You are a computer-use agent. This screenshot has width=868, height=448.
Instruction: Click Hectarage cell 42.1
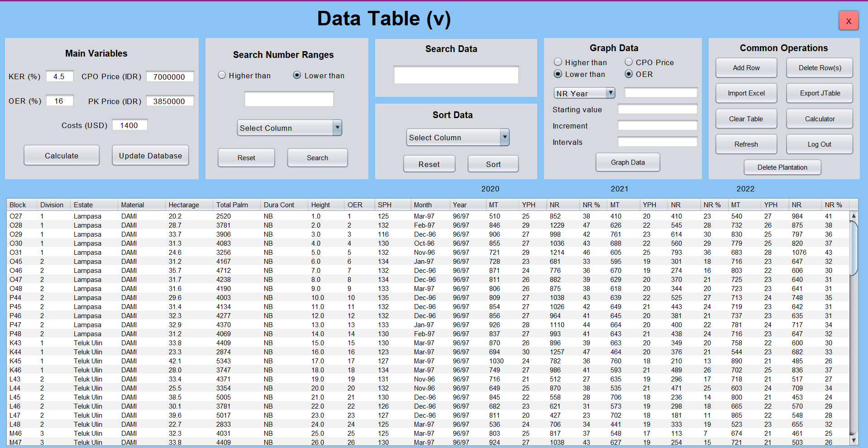point(189,361)
